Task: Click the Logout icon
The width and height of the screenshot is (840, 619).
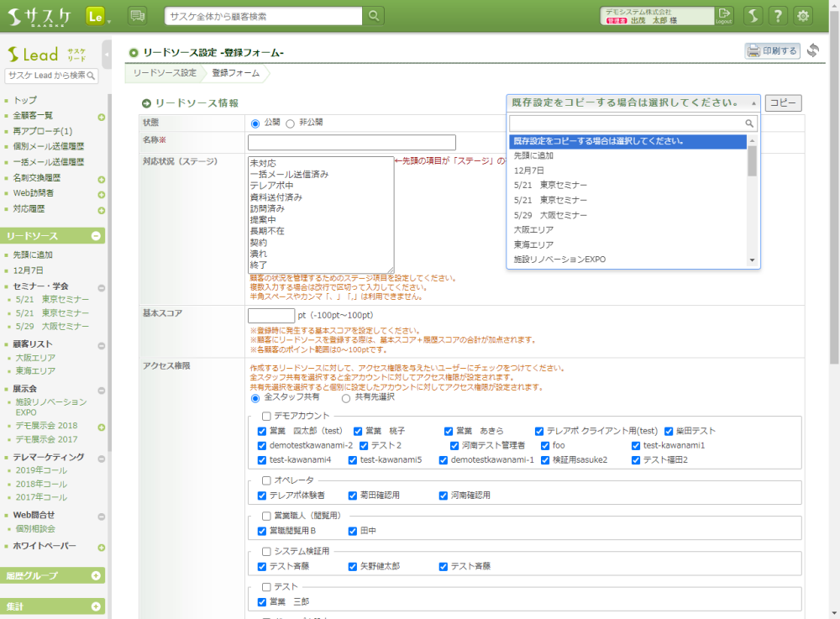Action: (724, 16)
